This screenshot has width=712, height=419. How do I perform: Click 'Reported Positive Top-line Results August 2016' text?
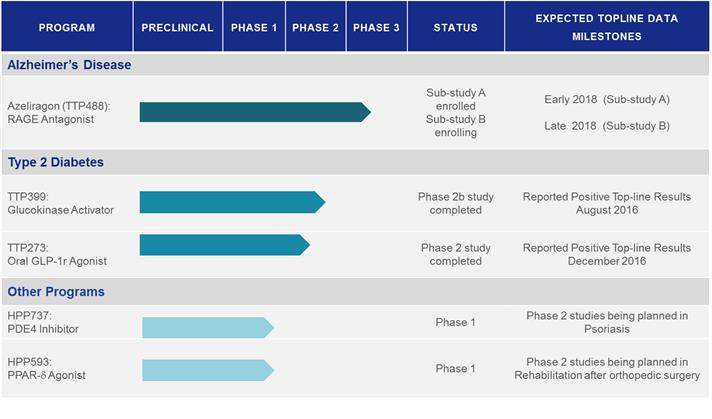click(606, 203)
